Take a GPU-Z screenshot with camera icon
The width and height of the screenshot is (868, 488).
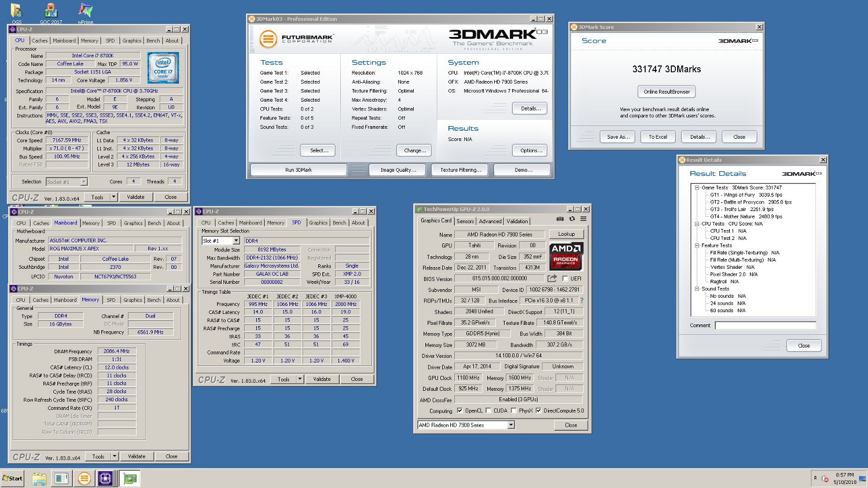pyautogui.click(x=560, y=219)
